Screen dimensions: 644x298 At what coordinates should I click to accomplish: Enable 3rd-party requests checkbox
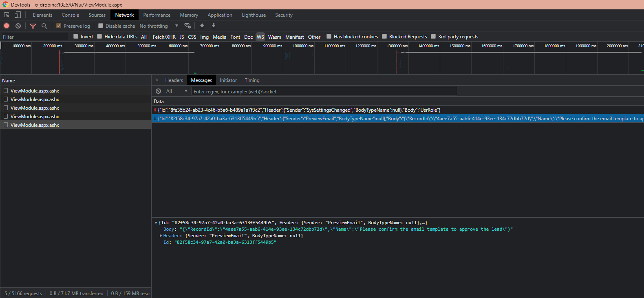click(433, 36)
